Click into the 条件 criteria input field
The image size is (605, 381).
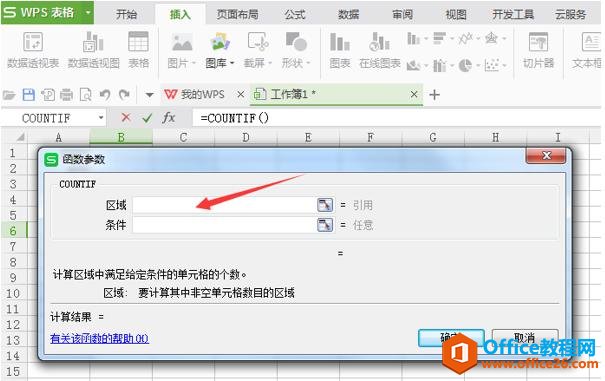(x=225, y=225)
